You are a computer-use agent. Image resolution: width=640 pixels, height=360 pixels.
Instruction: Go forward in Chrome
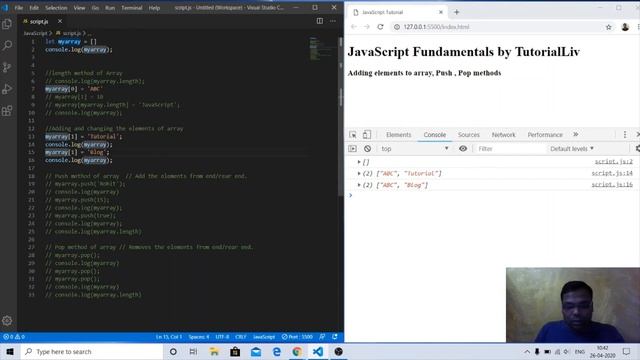pos(367,27)
